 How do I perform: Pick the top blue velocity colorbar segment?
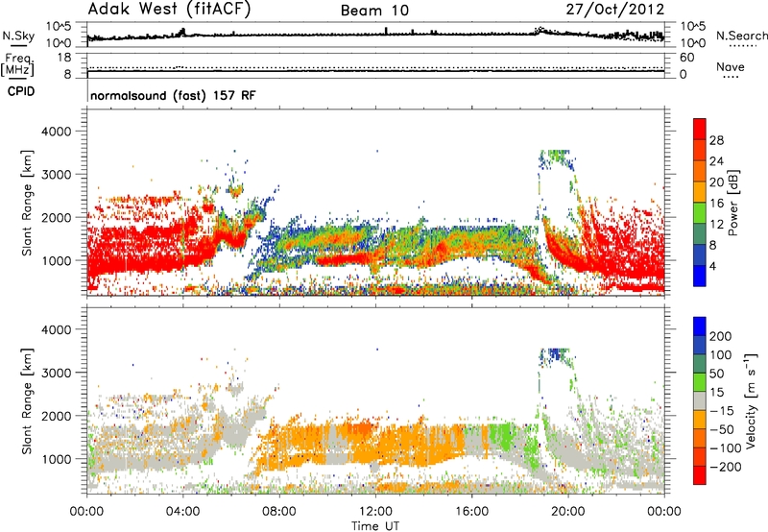pyautogui.click(x=700, y=326)
